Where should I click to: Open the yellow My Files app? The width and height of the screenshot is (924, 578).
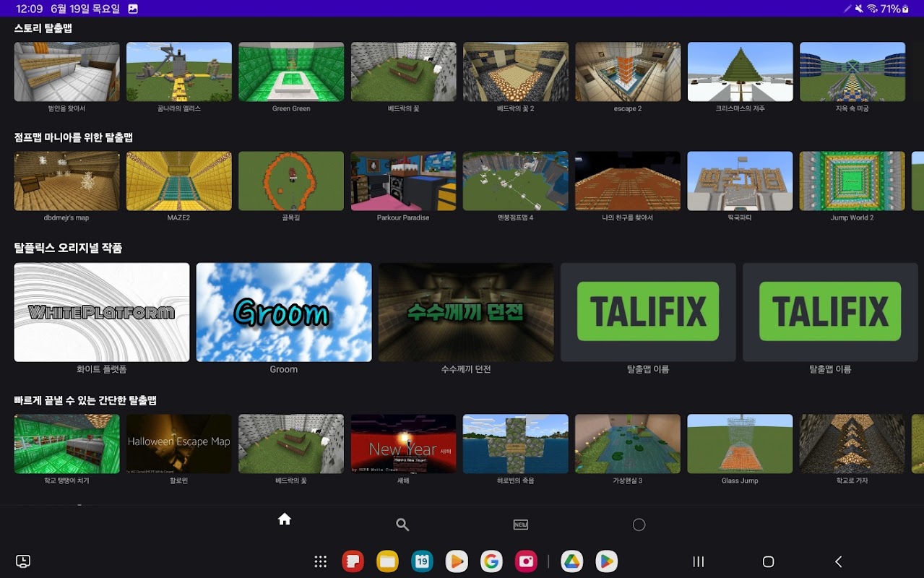(x=387, y=561)
